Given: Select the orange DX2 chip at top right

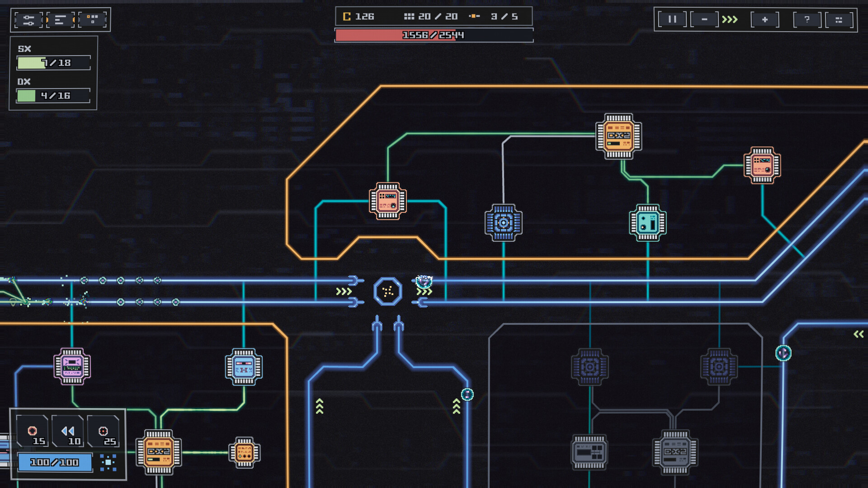Looking at the screenshot, I should pyautogui.click(x=618, y=136).
